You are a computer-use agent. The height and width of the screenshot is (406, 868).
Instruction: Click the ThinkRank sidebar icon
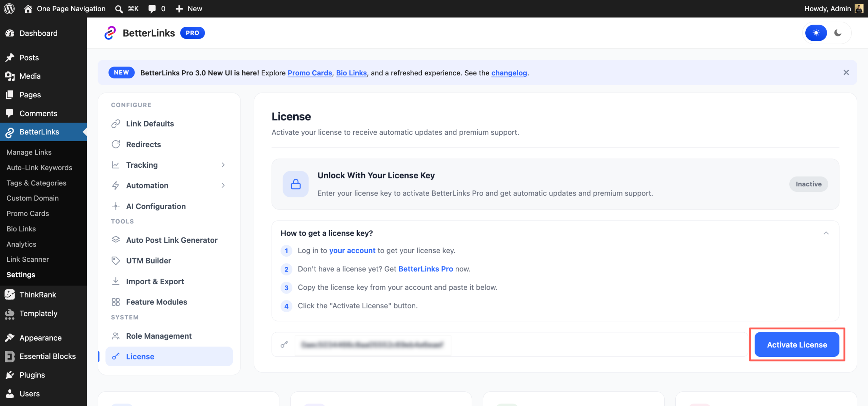click(x=10, y=295)
